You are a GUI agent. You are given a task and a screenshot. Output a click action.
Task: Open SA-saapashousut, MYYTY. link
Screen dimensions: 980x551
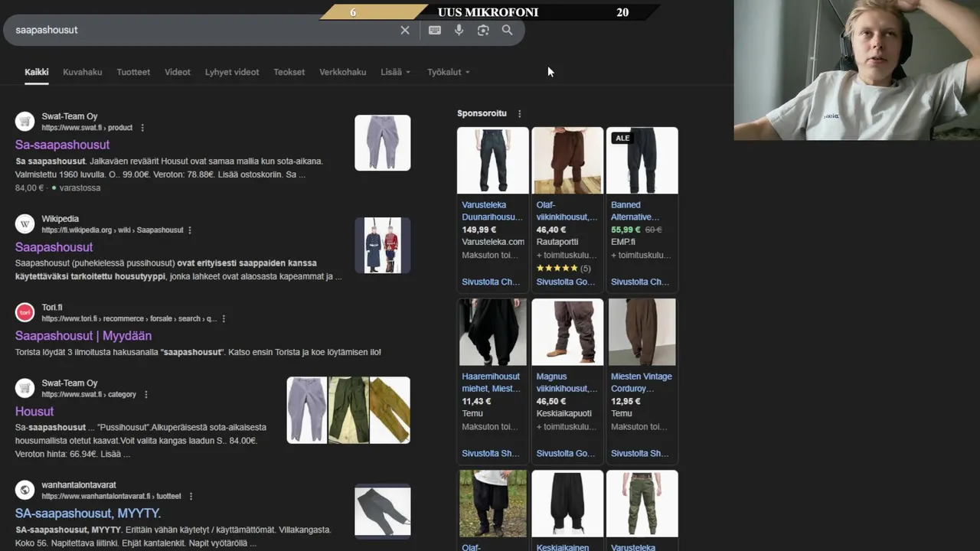(x=88, y=514)
